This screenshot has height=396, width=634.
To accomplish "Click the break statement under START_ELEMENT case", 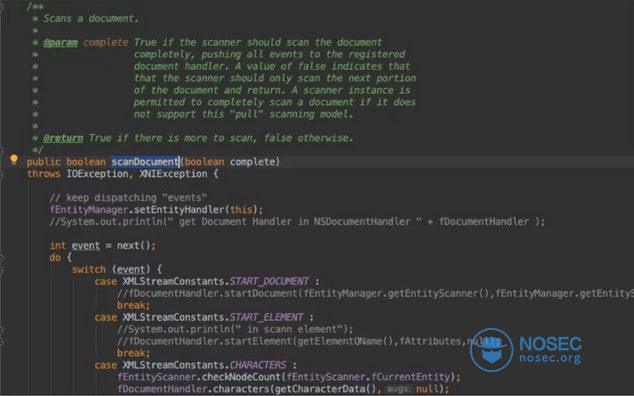I will click(133, 353).
